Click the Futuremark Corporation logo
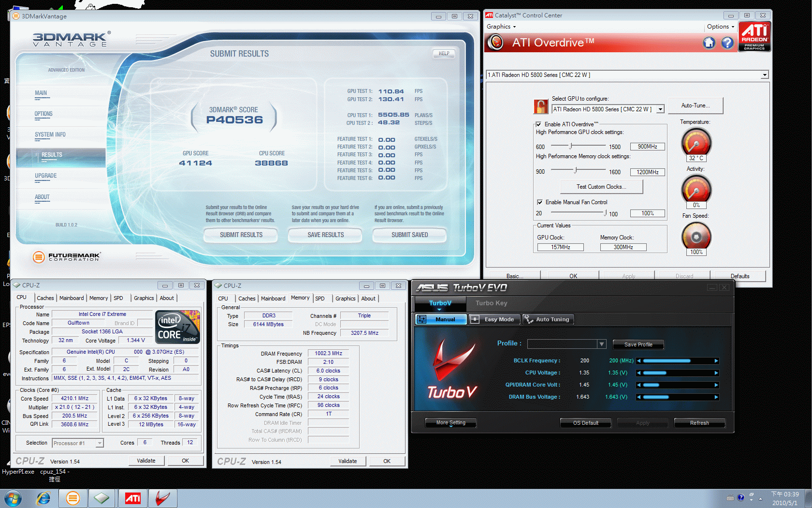 66,257
